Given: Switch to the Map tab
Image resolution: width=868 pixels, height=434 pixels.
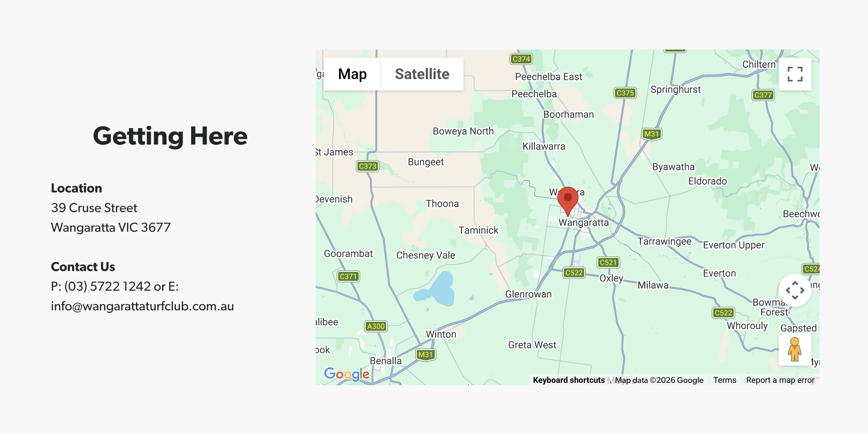Looking at the screenshot, I should (x=352, y=74).
